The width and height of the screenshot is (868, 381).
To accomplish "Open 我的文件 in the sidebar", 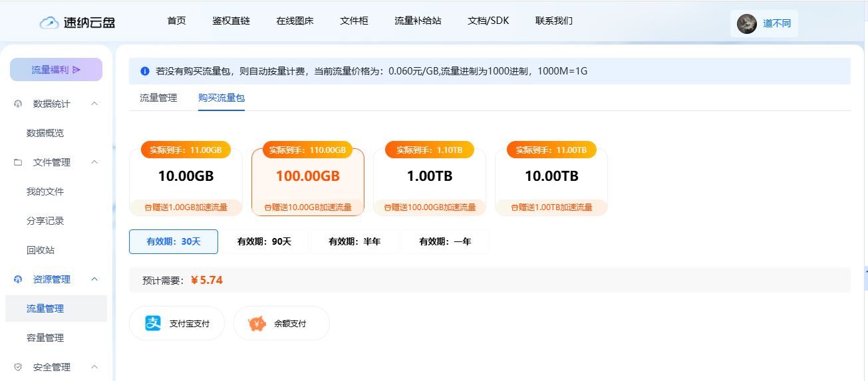I will (x=45, y=191).
